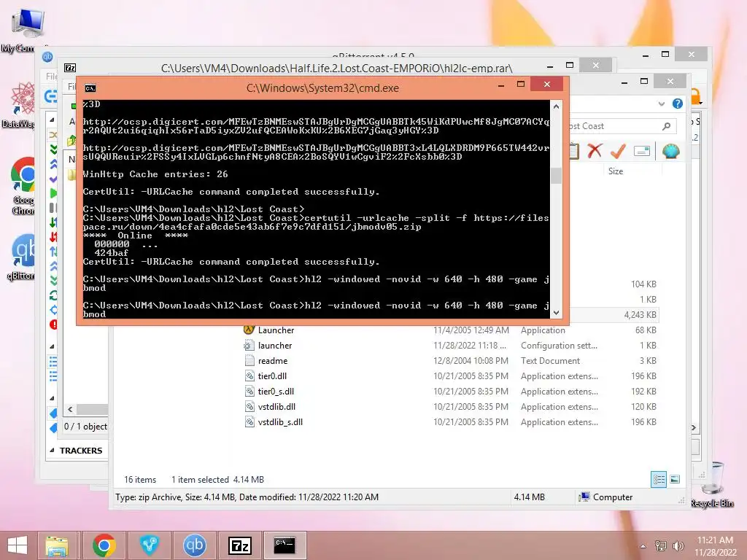The image size is (747, 560).
Task: Click the orange lock icon in qBittorrent toolbar
Action: pyautogui.click(x=695, y=96)
